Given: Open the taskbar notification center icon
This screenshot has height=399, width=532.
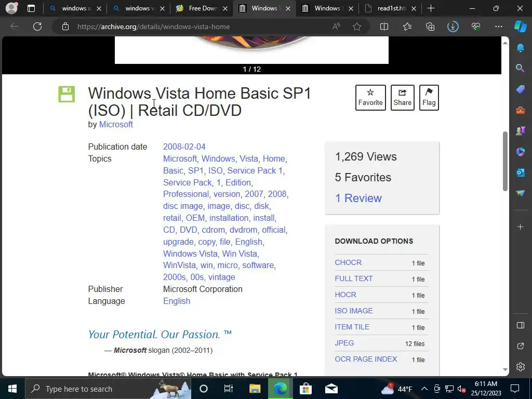Looking at the screenshot, I should point(515,389).
